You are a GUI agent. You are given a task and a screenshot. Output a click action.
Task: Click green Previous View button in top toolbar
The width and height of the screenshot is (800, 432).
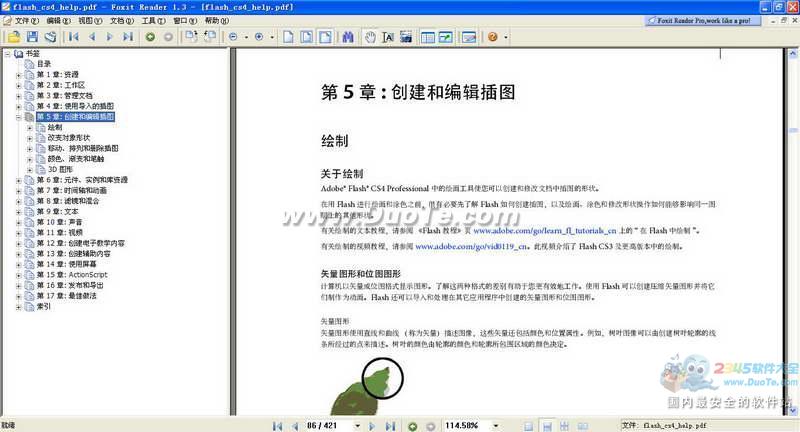coord(150,37)
